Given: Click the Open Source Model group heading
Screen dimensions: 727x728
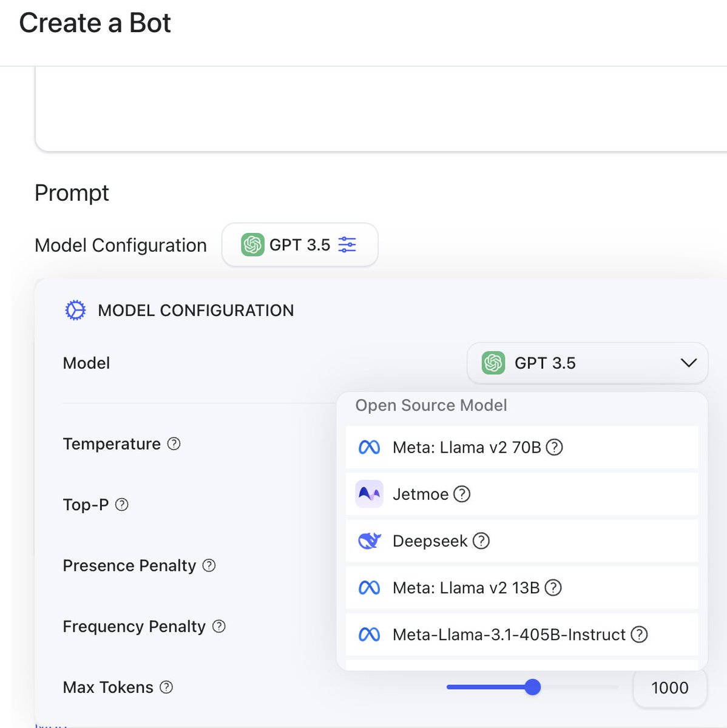Looking at the screenshot, I should coord(431,405).
